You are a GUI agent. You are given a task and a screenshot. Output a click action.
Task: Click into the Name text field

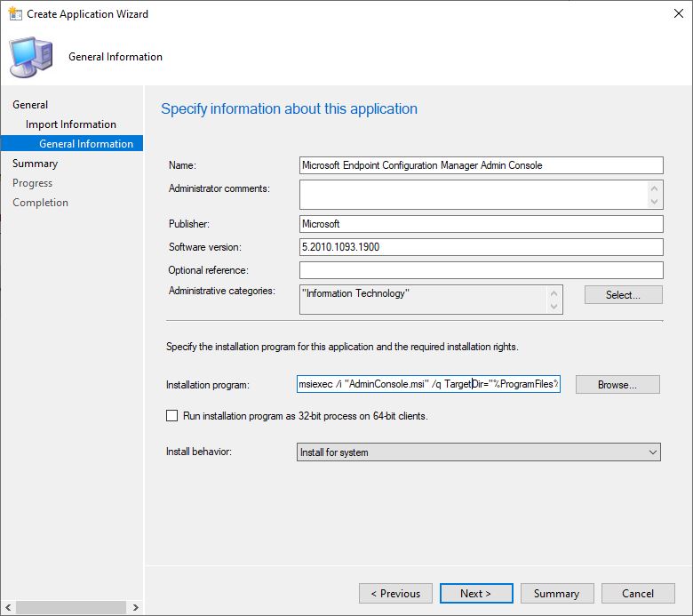click(x=481, y=165)
